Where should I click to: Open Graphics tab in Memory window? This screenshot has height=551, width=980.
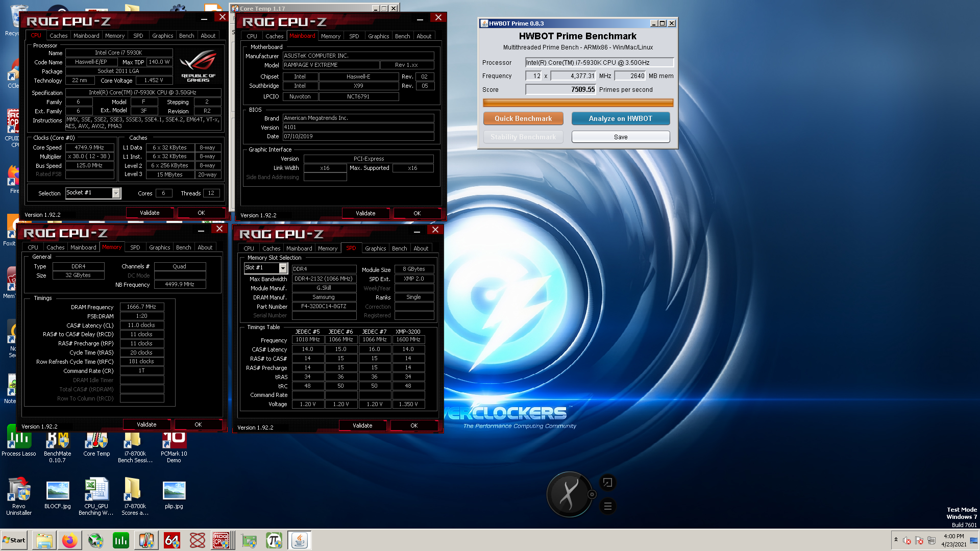pyautogui.click(x=159, y=247)
